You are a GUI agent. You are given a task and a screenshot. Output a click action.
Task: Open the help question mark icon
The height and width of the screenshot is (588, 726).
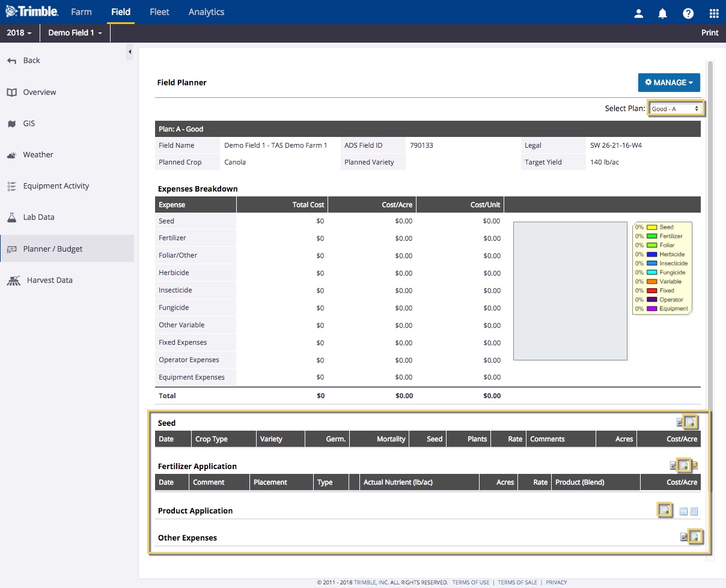tap(688, 13)
